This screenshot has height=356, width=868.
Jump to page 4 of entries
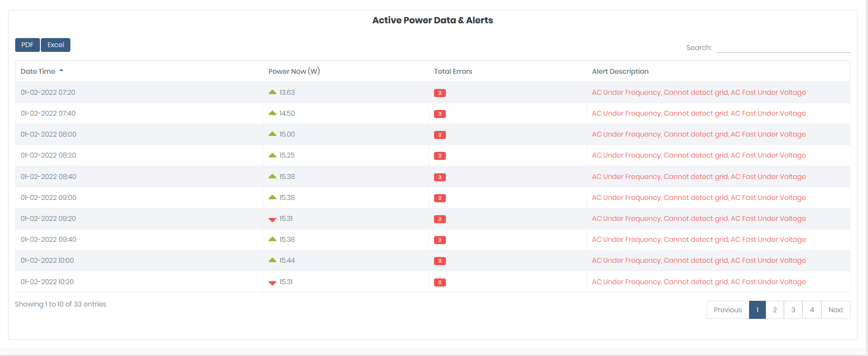point(811,310)
